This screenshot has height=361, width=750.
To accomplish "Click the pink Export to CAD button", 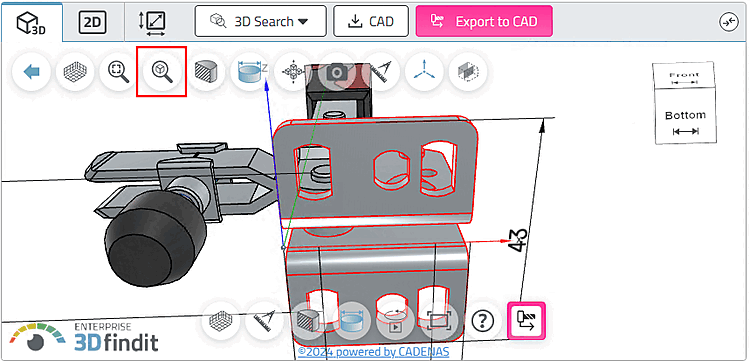I will 484,21.
